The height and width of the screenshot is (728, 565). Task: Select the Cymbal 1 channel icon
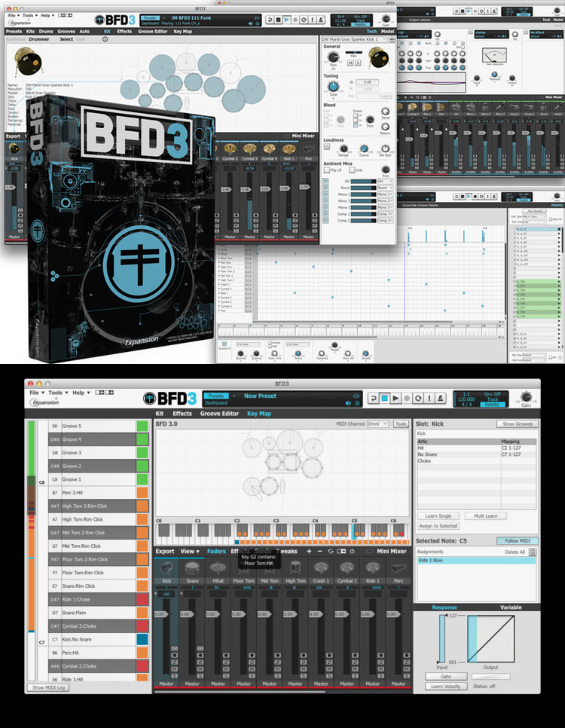(347, 568)
